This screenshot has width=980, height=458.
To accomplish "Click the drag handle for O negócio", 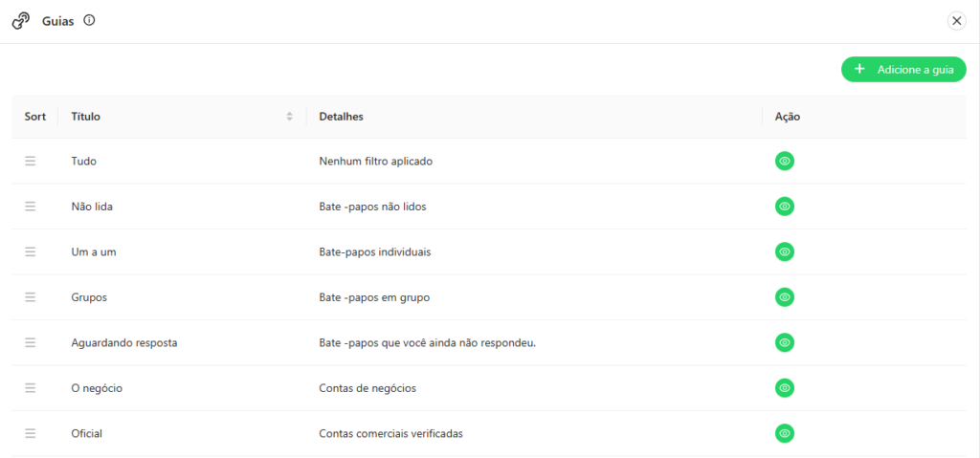I will click(30, 388).
